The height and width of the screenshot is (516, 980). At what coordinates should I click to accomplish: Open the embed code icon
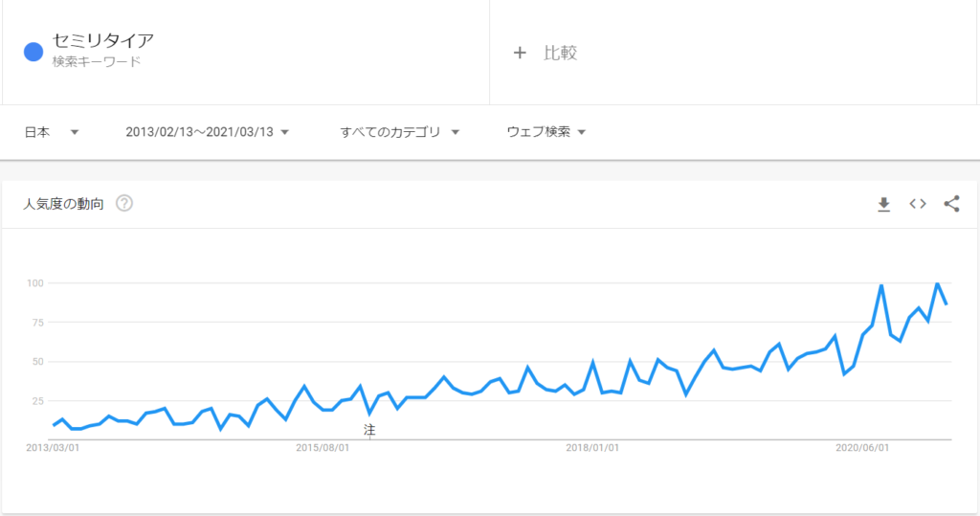tap(918, 204)
